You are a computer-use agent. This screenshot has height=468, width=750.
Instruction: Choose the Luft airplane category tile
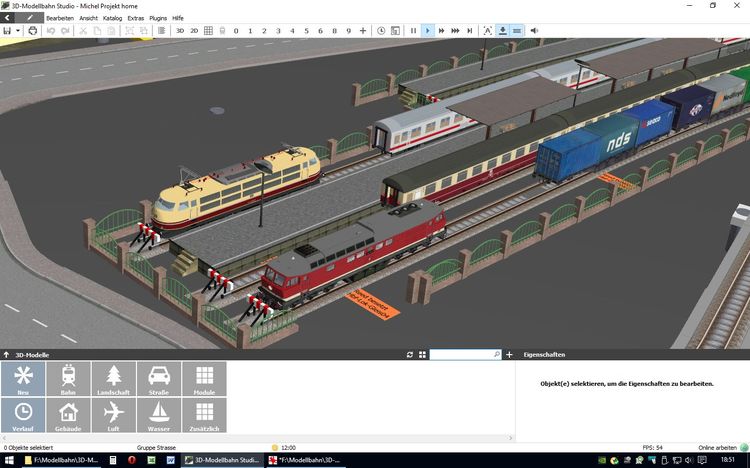(113, 415)
